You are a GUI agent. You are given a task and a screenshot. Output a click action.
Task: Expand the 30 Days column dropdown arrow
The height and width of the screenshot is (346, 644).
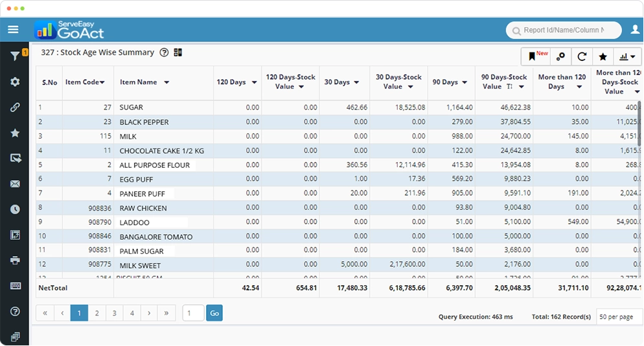[357, 82]
